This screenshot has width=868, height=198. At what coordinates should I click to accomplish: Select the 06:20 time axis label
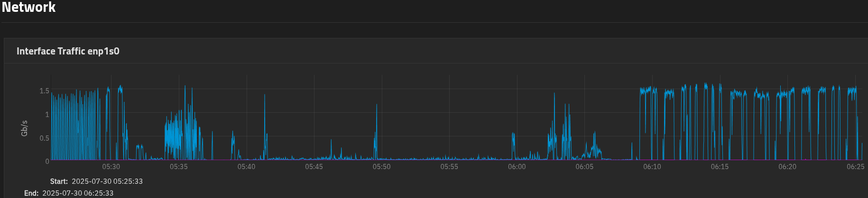click(x=787, y=167)
